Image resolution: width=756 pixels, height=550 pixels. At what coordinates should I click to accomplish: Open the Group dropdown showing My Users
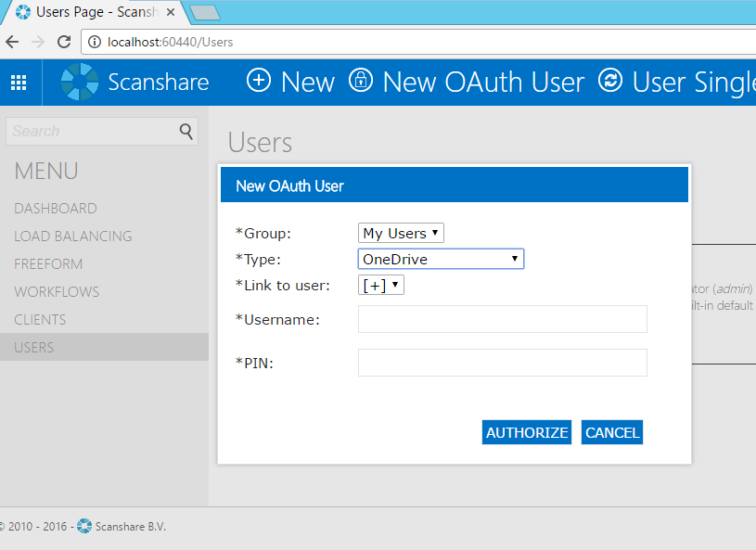point(401,234)
